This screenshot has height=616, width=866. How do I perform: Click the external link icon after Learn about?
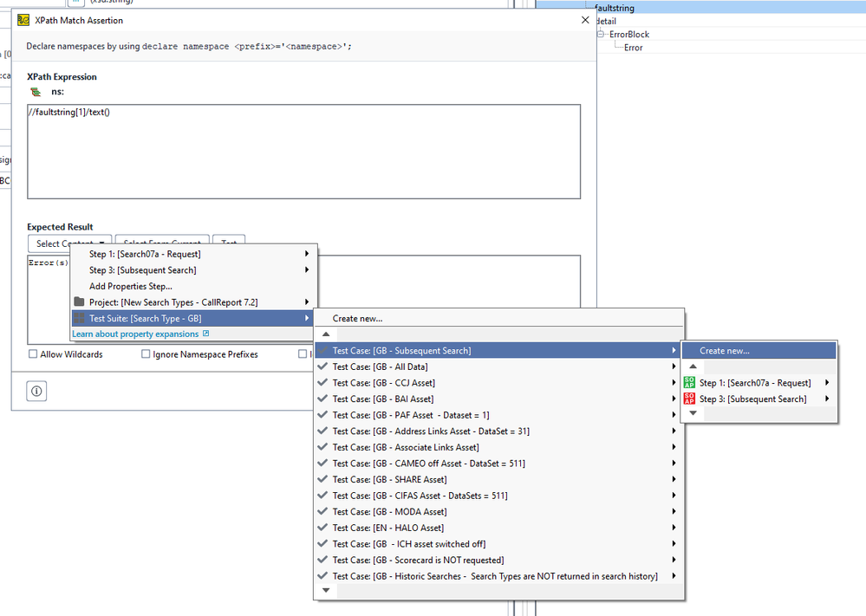pyautogui.click(x=206, y=334)
